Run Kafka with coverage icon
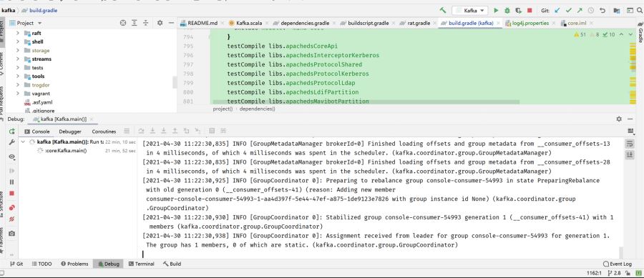The image size is (644, 278). (518, 10)
